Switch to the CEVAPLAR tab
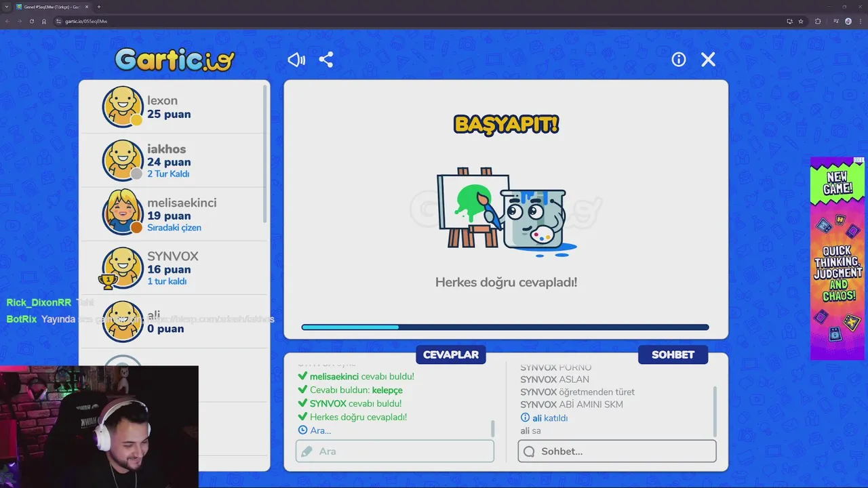This screenshot has height=488, width=868. (x=451, y=354)
